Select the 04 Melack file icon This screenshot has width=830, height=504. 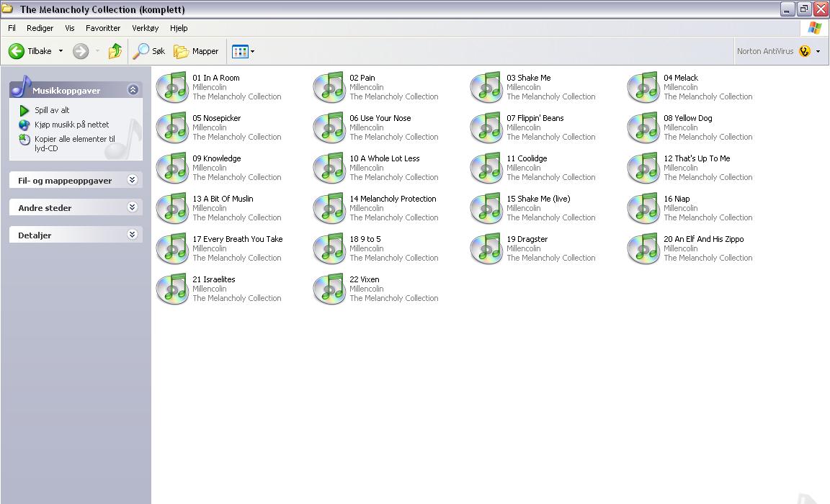(643, 86)
